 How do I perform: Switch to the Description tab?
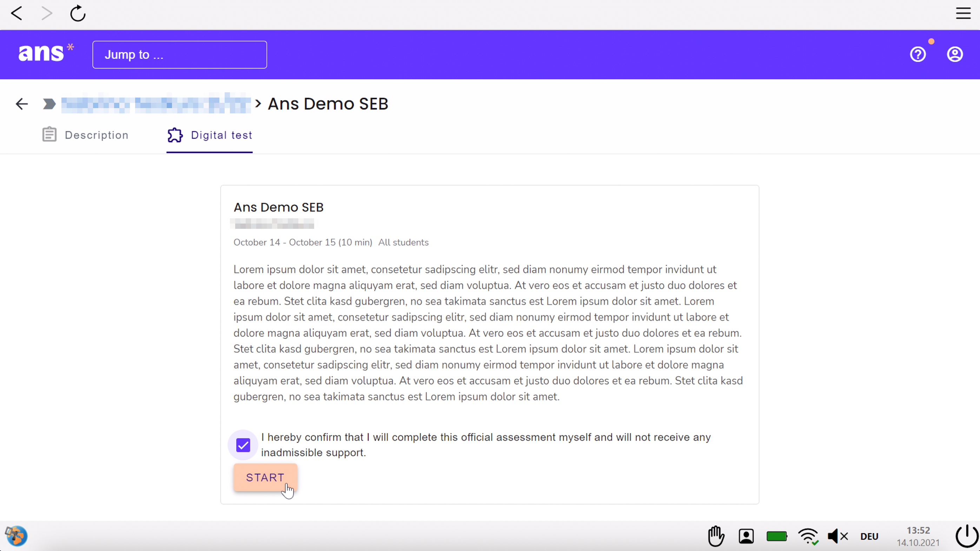click(85, 135)
